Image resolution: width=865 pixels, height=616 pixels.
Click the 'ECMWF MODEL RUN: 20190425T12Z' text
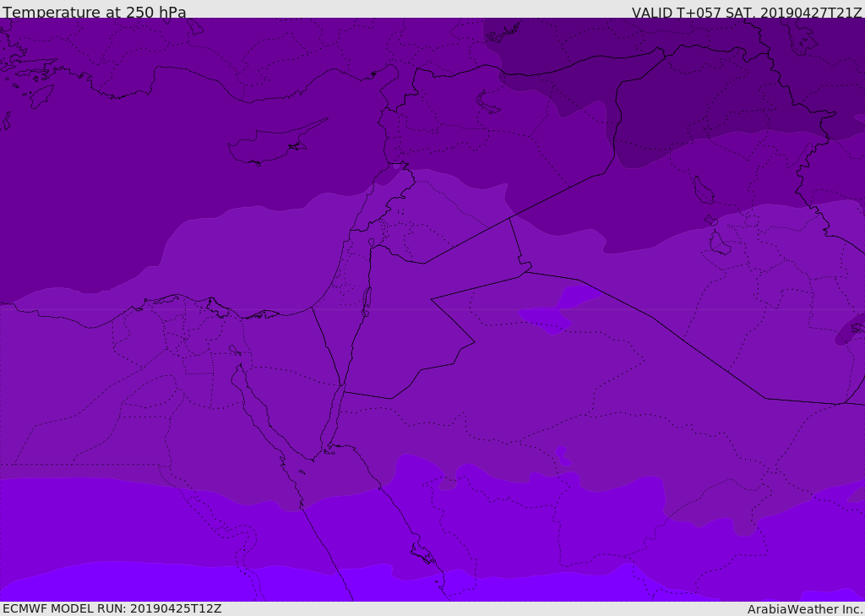coord(112,608)
